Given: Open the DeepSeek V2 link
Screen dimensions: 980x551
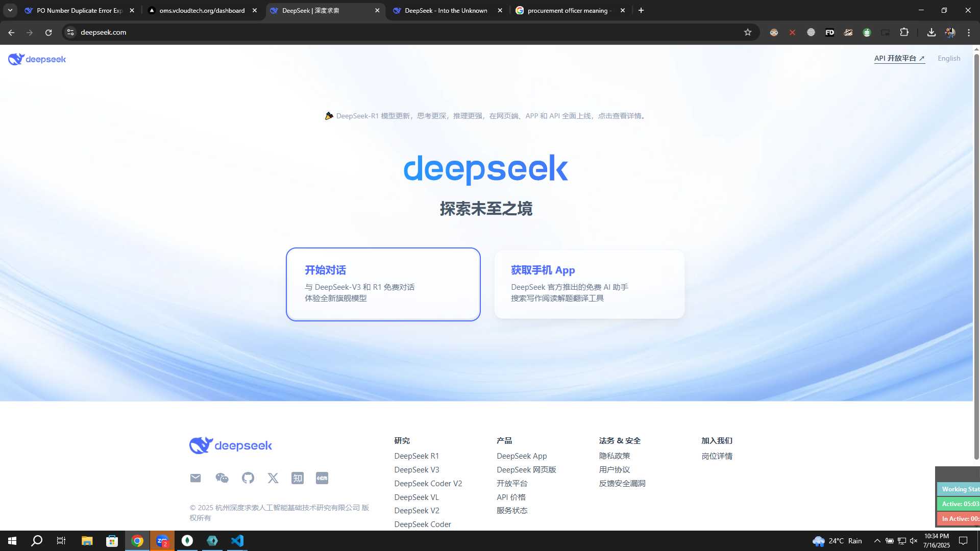Looking at the screenshot, I should coord(416,511).
